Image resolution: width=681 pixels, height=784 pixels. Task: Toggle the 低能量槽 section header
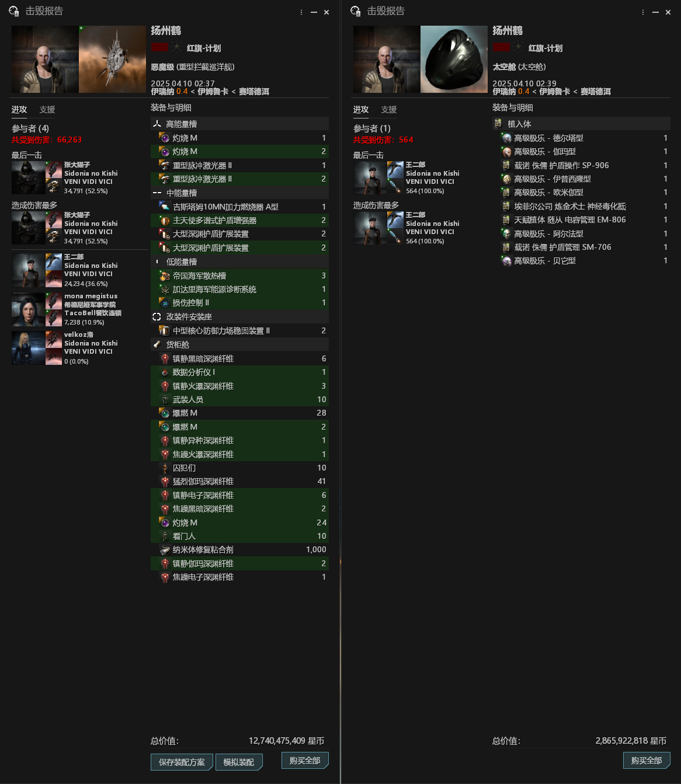[239, 262]
